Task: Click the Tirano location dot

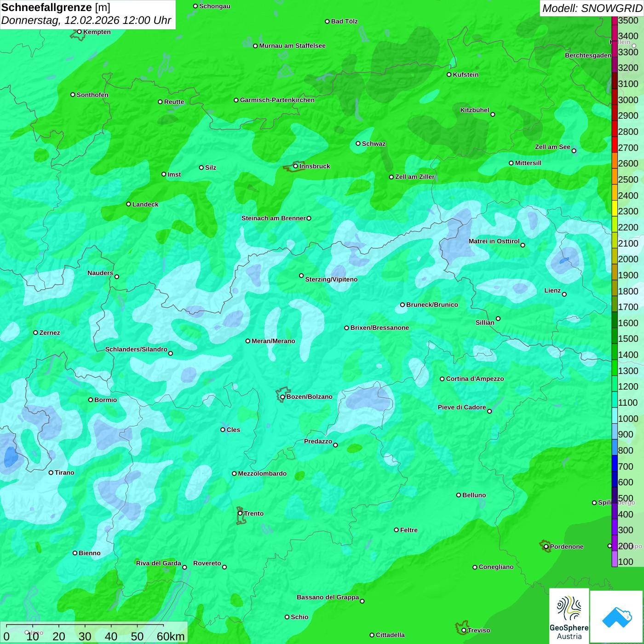Action: (x=51, y=472)
